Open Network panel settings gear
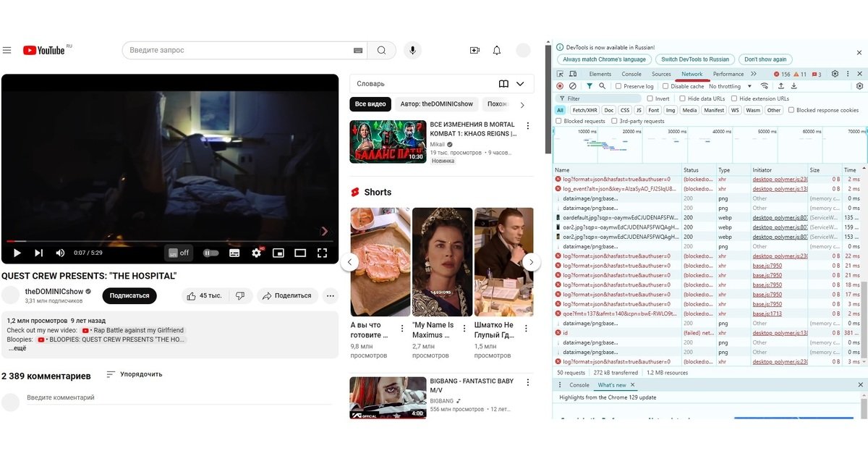This screenshot has width=868, height=472. (859, 86)
